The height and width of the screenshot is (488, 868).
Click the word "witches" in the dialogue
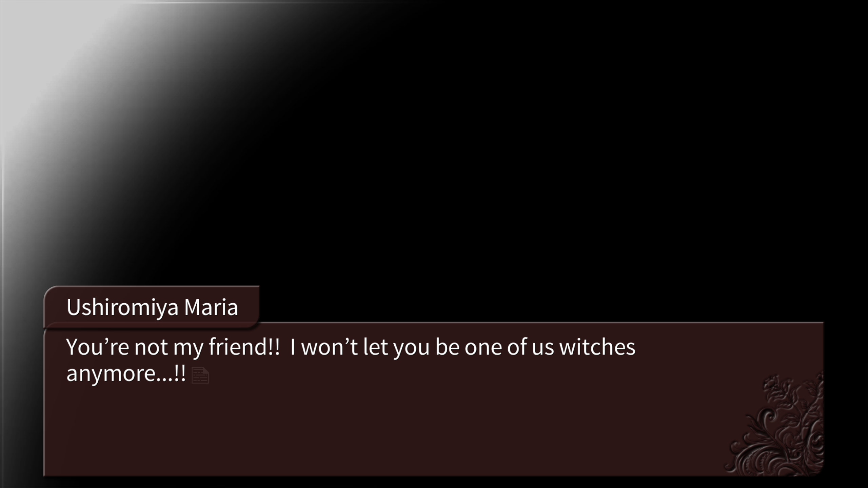pos(597,347)
